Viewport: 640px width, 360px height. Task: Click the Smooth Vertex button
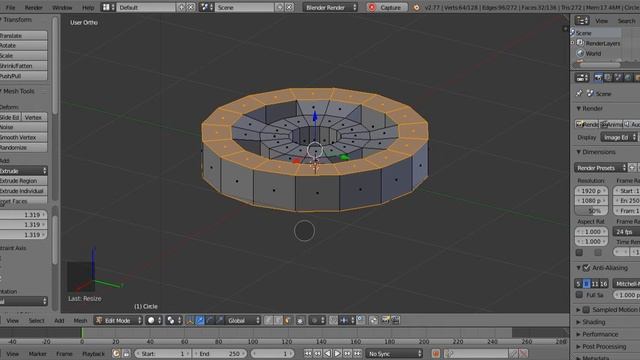tap(24, 137)
